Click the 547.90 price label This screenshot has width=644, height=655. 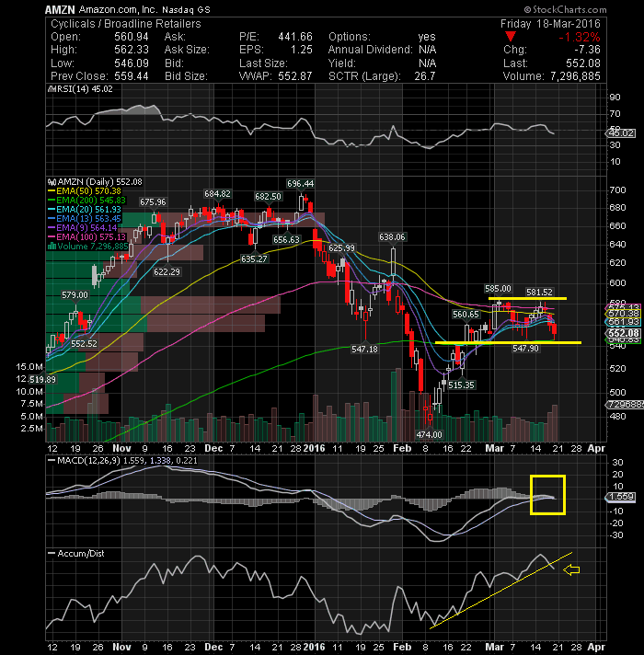coord(525,349)
